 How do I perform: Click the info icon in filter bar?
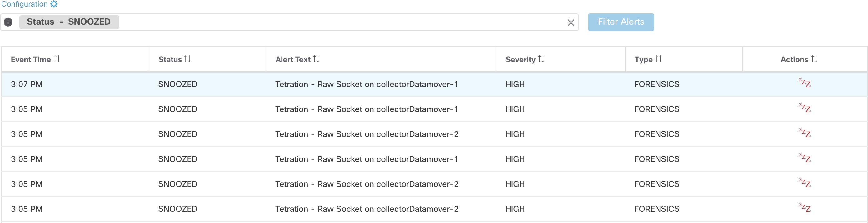pos(8,22)
